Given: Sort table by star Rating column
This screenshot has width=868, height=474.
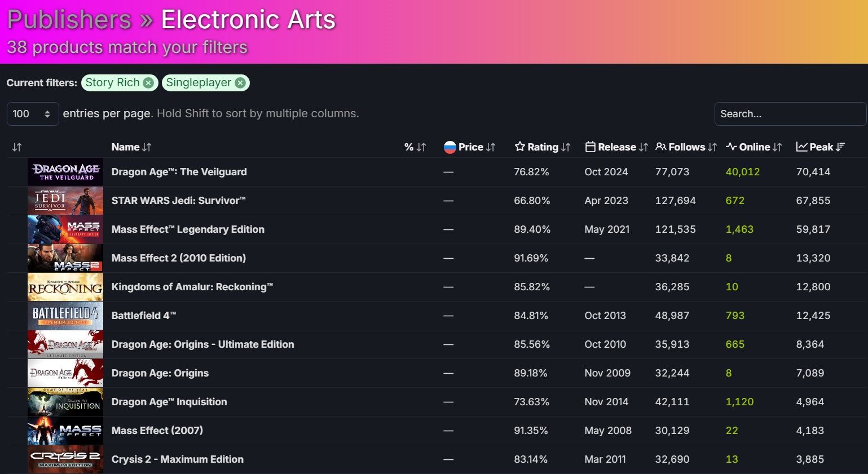Looking at the screenshot, I should coord(543,147).
